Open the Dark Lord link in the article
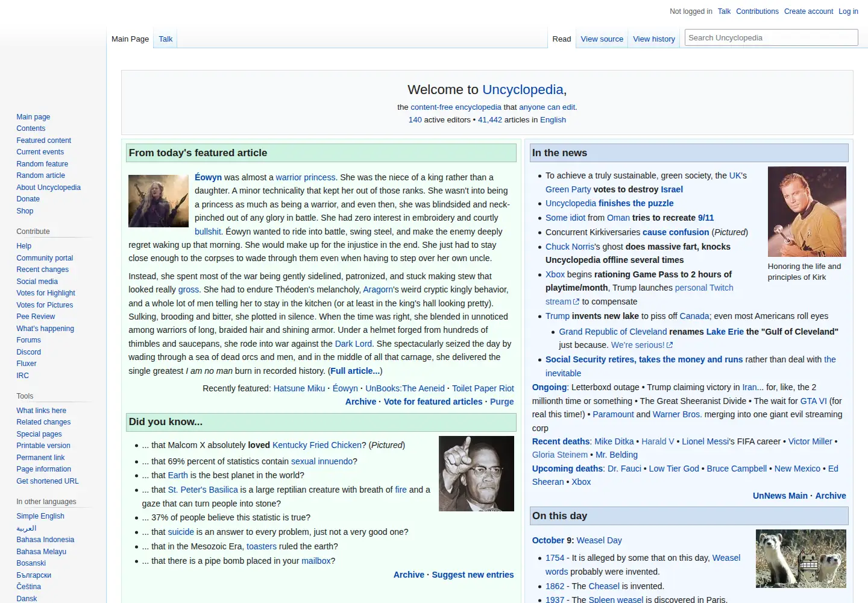 [353, 344]
